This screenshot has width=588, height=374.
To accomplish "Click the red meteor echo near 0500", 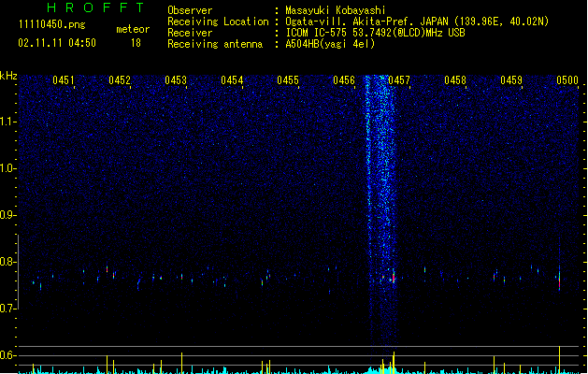I will click(x=560, y=281).
